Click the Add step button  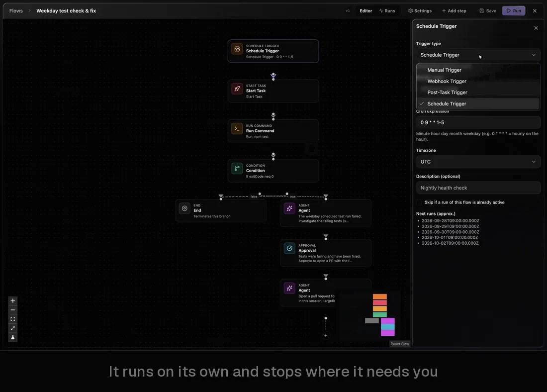[454, 11]
